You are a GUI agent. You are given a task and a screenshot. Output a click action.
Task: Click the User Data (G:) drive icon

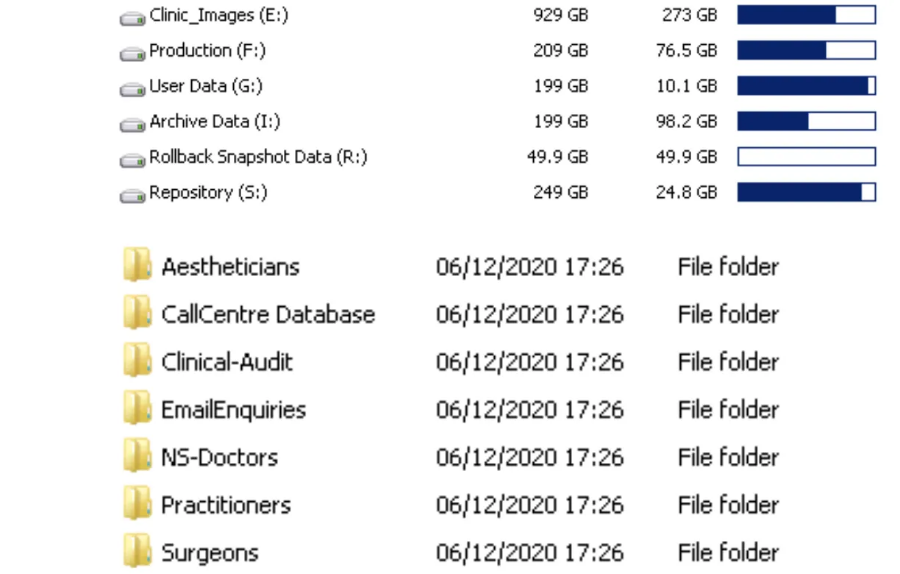coord(132,90)
